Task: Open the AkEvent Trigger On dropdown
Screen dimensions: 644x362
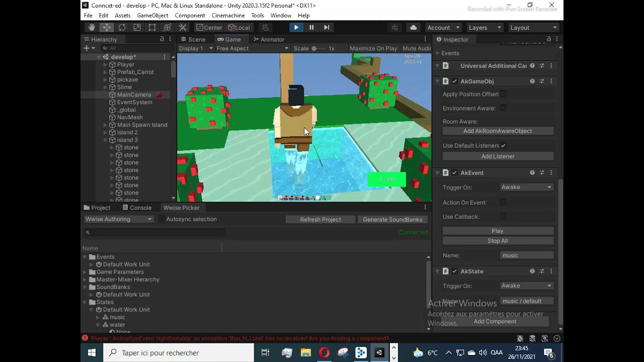Action: tap(527, 187)
